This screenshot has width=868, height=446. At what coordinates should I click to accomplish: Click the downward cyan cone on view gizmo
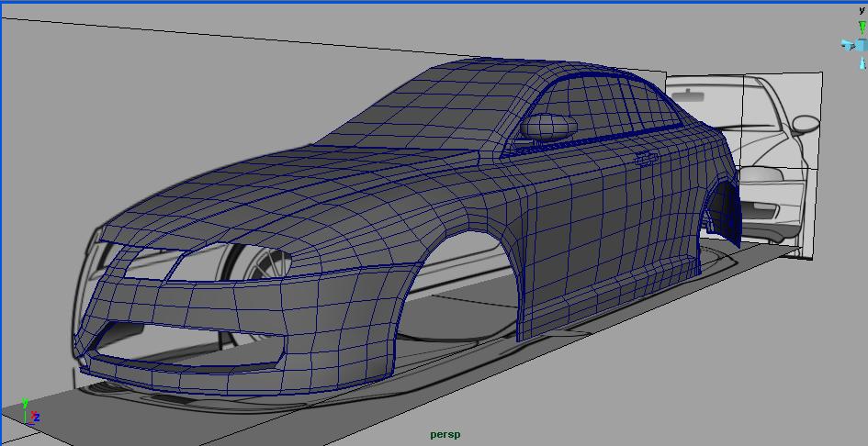click(862, 61)
